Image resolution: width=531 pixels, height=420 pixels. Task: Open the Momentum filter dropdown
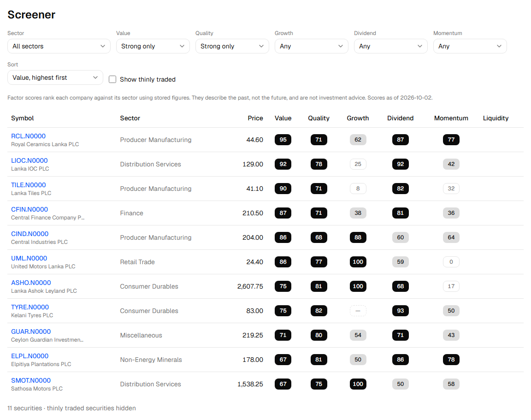(470, 46)
